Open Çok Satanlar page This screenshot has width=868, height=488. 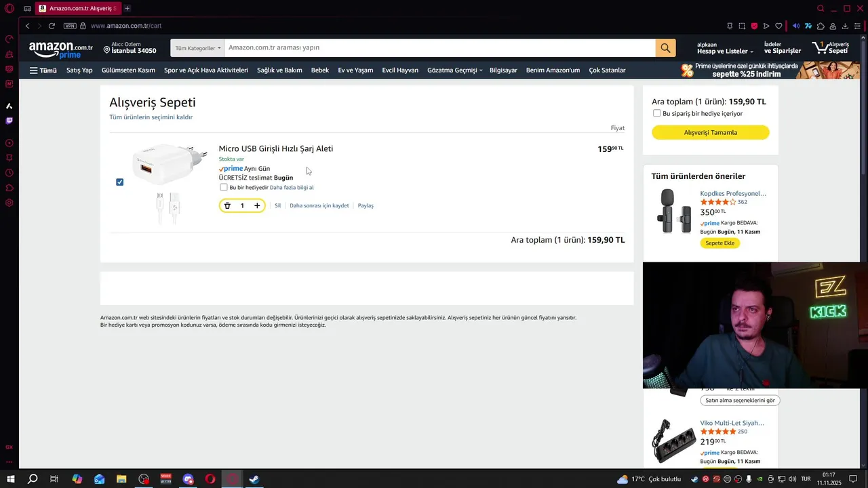click(x=607, y=70)
